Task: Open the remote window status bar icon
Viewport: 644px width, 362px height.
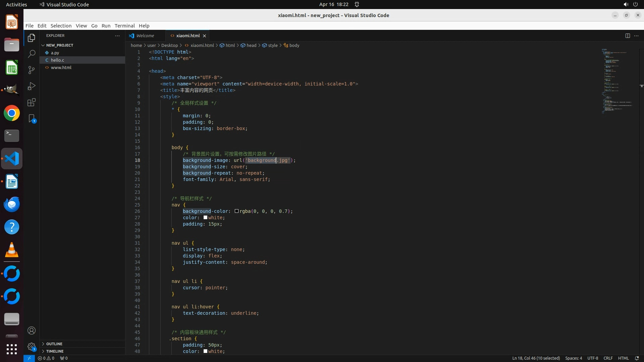Action: 29,358
